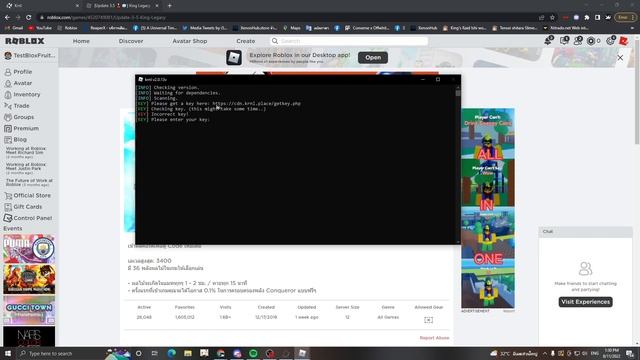
Task: Open the Windows Start menu
Action: pos(7,353)
